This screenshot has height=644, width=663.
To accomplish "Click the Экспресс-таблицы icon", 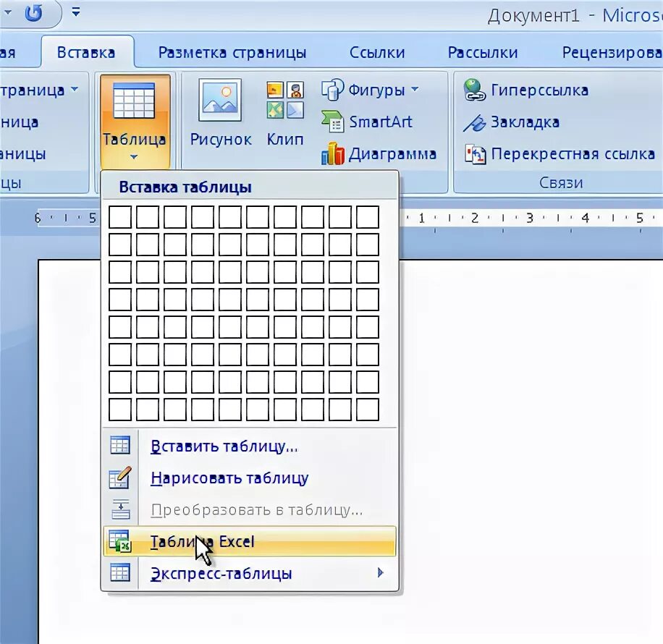I will click(120, 573).
